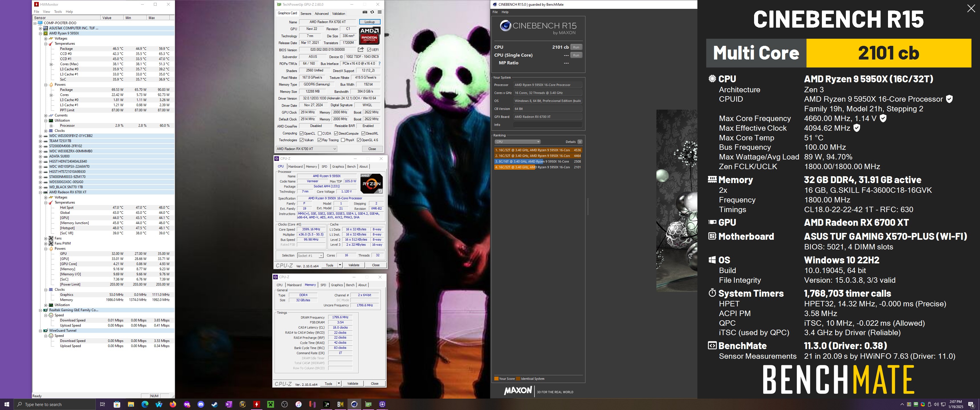Click Validate in the CPU-Z Memory window
This screenshot has height=410, width=980.
(x=353, y=383)
